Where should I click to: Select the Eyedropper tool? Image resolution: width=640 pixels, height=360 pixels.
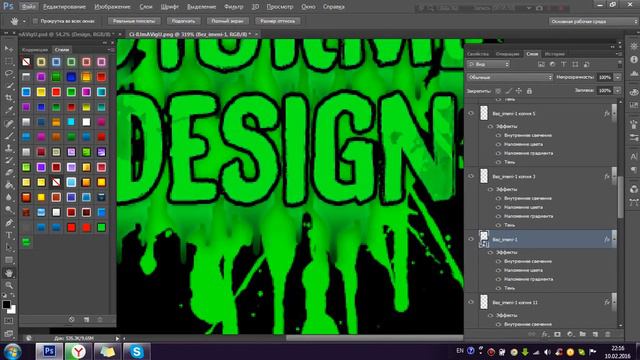9,110
